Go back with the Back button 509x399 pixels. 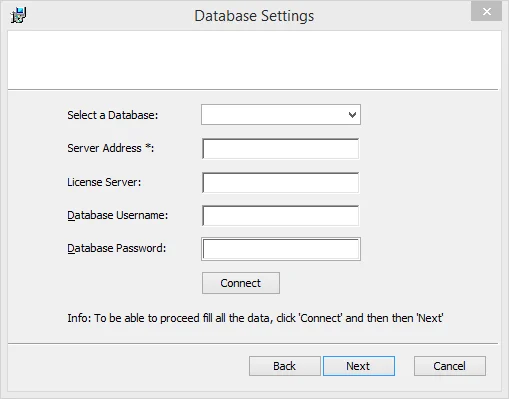click(x=285, y=366)
